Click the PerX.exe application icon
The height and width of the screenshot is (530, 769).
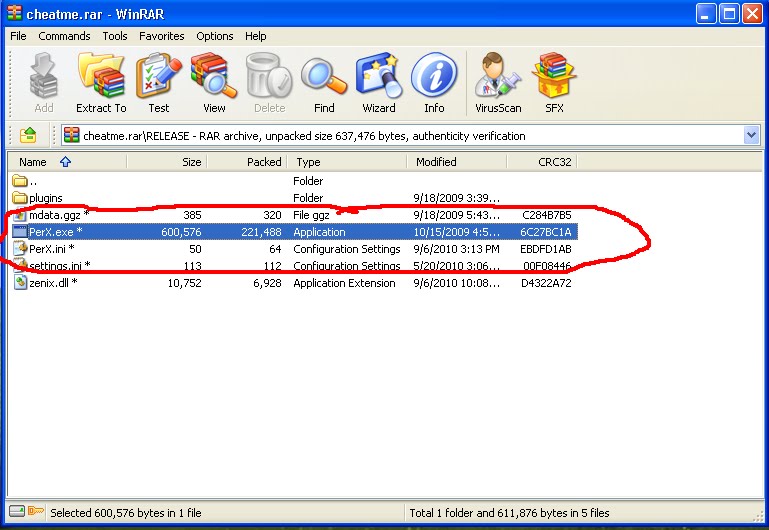point(20,232)
